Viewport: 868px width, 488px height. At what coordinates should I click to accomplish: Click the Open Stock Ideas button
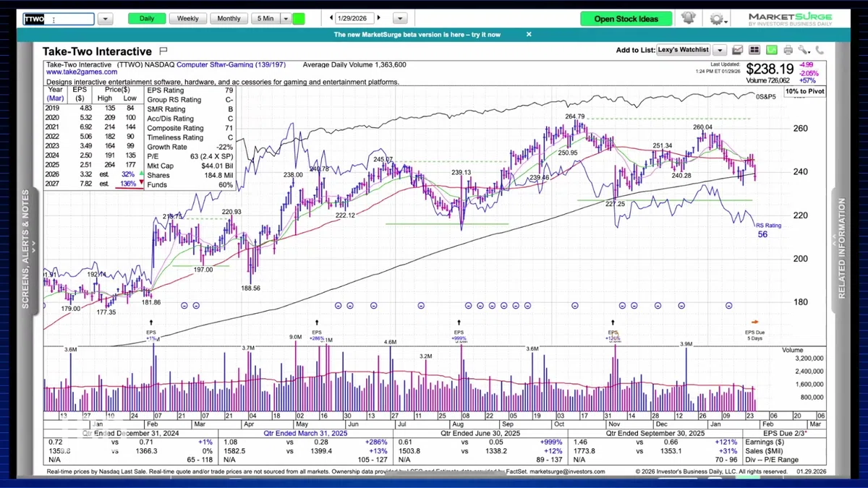click(x=626, y=19)
